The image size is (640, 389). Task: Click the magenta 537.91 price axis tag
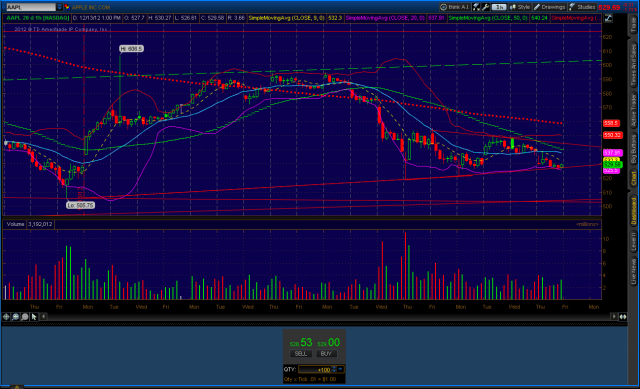(x=612, y=153)
